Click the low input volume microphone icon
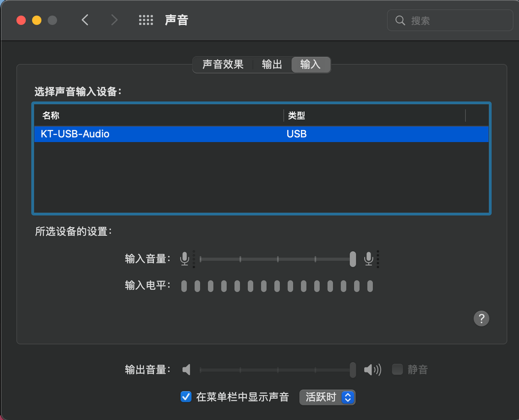 (x=185, y=259)
